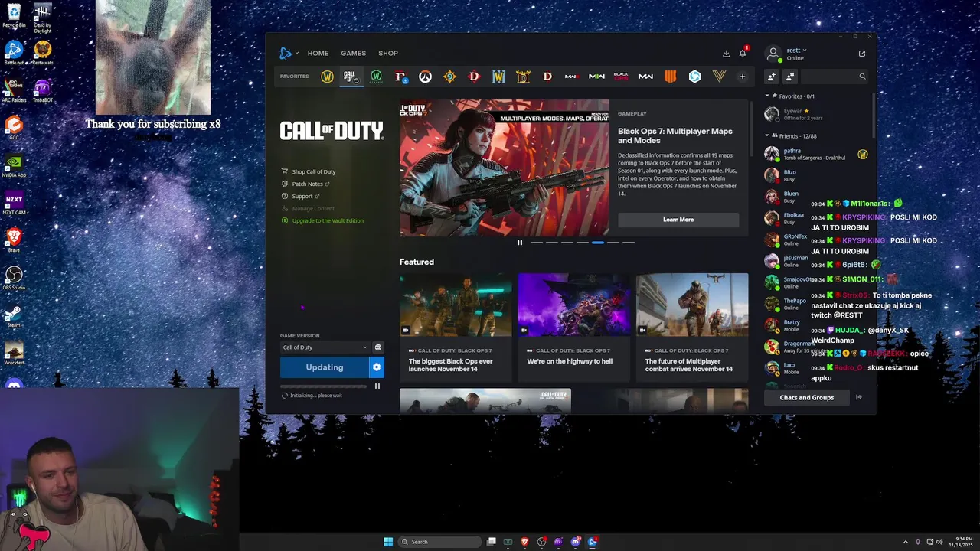The width and height of the screenshot is (980, 551).
Task: Open the restt profile status dropdown
Action: point(797,51)
